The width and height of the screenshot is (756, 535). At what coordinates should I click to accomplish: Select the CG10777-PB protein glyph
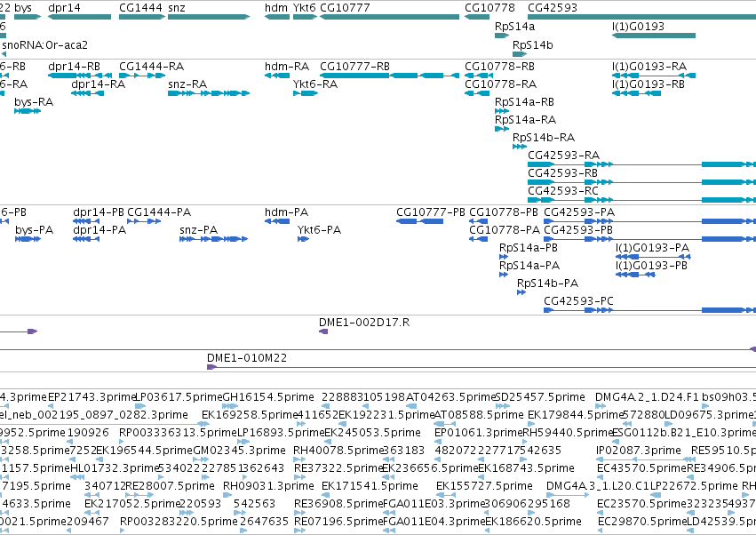(x=419, y=221)
